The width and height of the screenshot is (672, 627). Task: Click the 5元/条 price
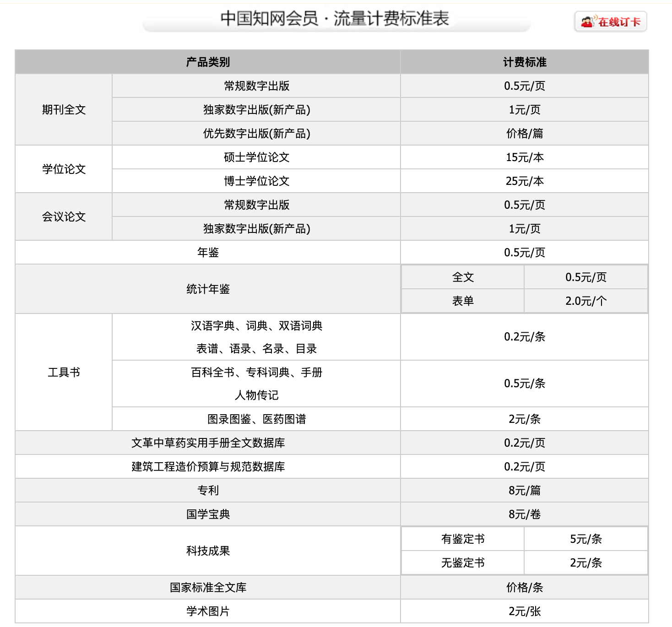(586, 539)
